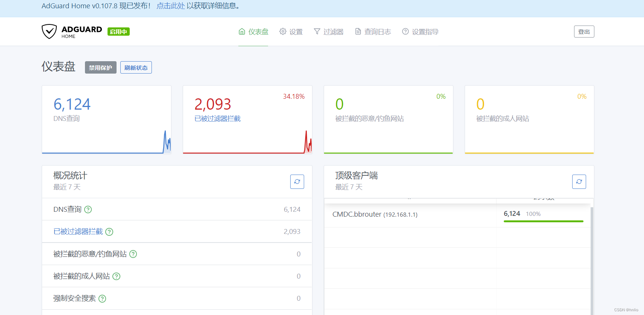The width and height of the screenshot is (644, 315).
Task: Click the 0 count in 被拦截的成人网站 card
Action: click(x=480, y=104)
